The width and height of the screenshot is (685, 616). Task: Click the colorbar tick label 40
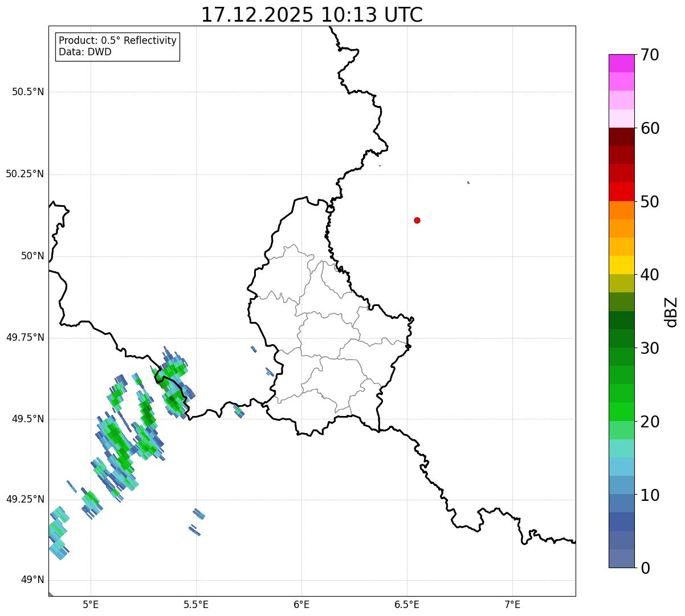pyautogui.click(x=649, y=275)
